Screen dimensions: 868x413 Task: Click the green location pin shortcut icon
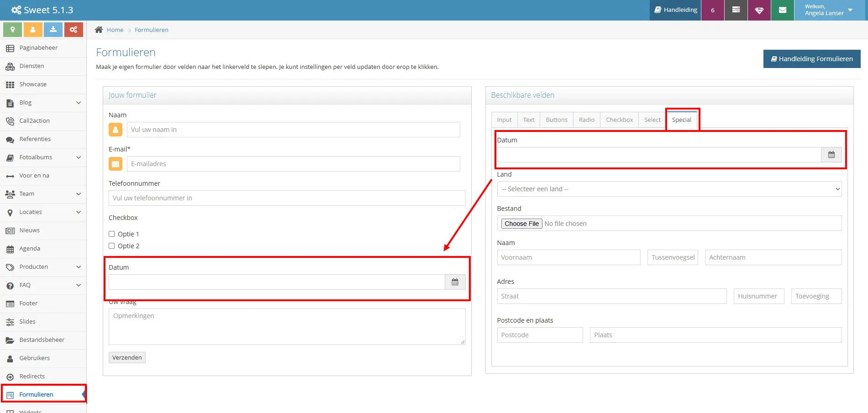[13, 30]
